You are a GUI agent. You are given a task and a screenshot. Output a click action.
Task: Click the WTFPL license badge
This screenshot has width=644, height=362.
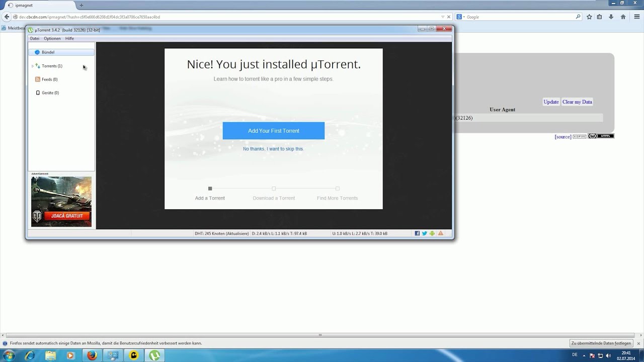(x=601, y=136)
